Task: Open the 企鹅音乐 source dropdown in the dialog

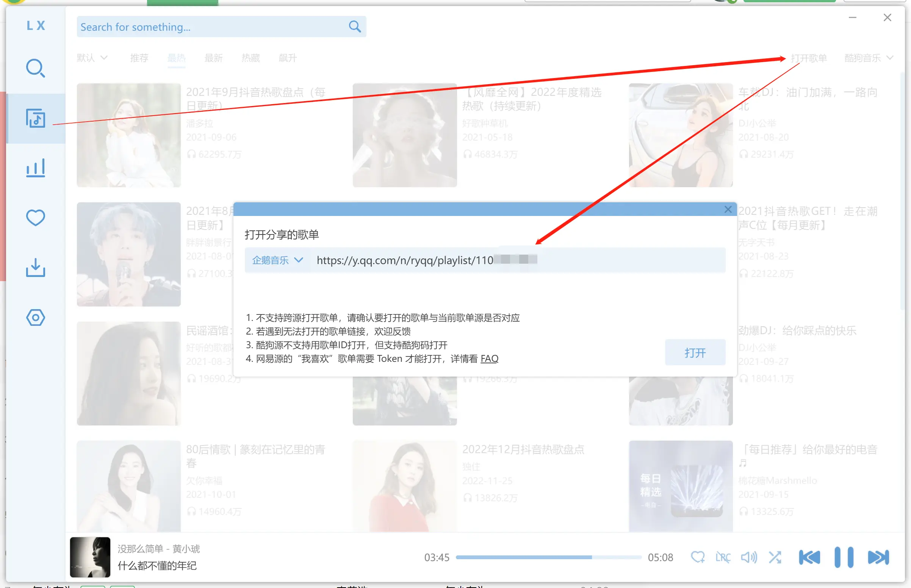Action: pos(277,260)
